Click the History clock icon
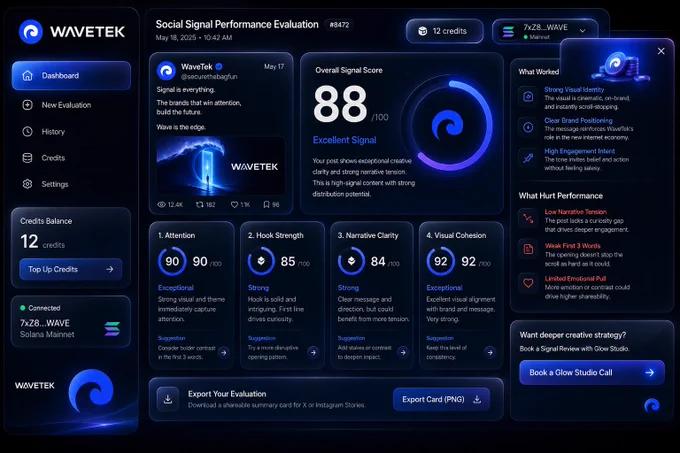Image resolution: width=680 pixels, height=453 pixels. (27, 131)
